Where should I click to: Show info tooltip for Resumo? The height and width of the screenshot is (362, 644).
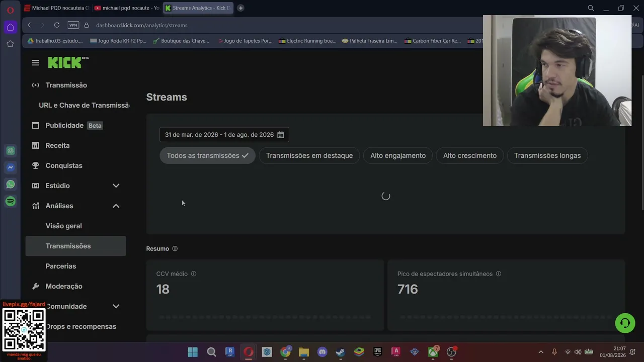[x=175, y=248]
